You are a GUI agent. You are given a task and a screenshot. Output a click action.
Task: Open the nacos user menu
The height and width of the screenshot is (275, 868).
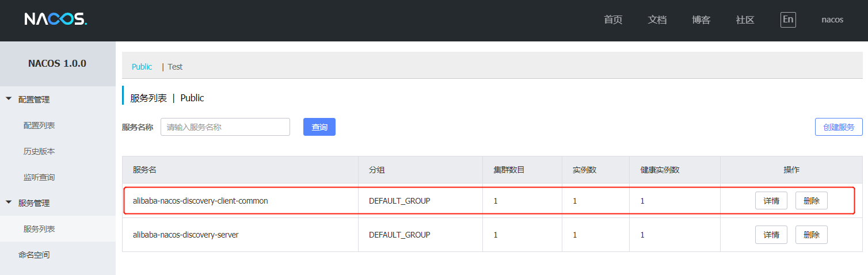point(832,20)
